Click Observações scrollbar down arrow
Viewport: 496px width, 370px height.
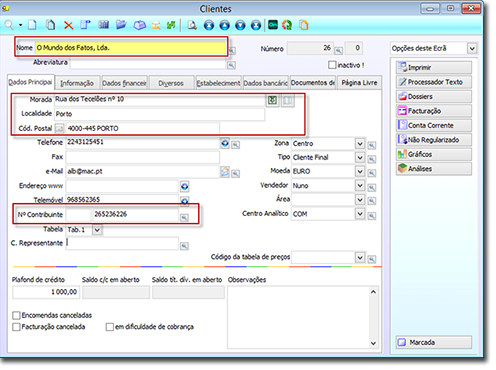tap(373, 343)
